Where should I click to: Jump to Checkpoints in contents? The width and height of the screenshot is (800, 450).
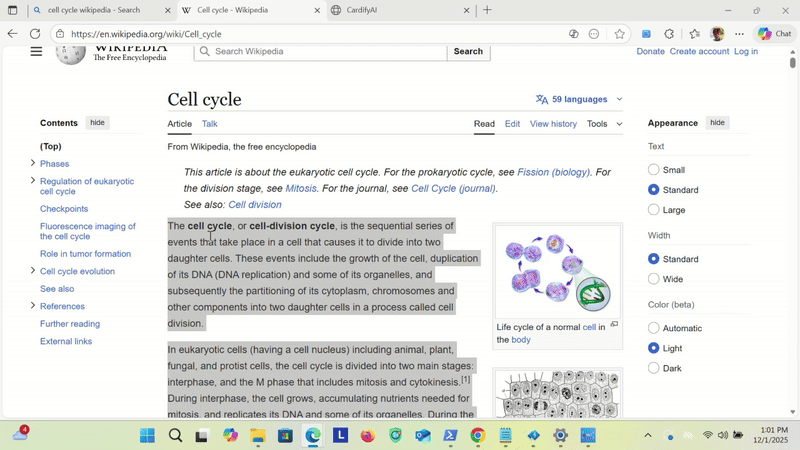(x=64, y=209)
